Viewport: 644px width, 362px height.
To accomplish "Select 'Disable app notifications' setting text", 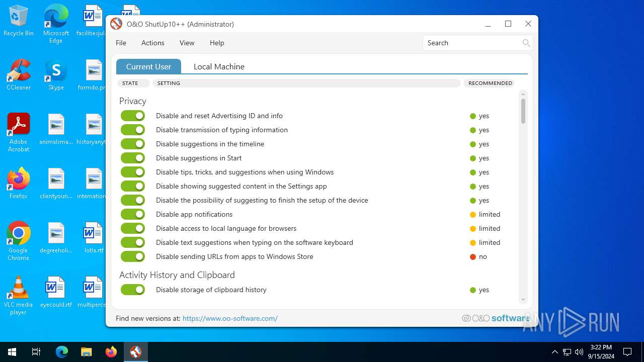I will [194, 214].
